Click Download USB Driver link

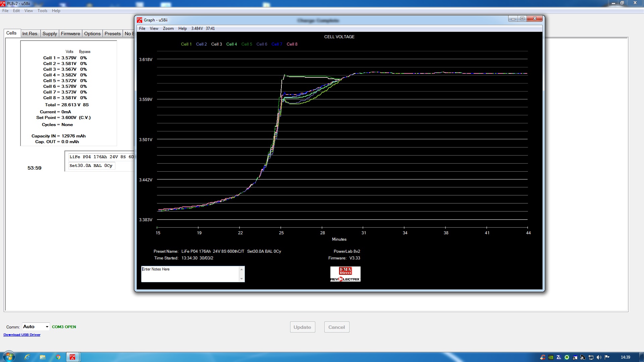point(22,335)
